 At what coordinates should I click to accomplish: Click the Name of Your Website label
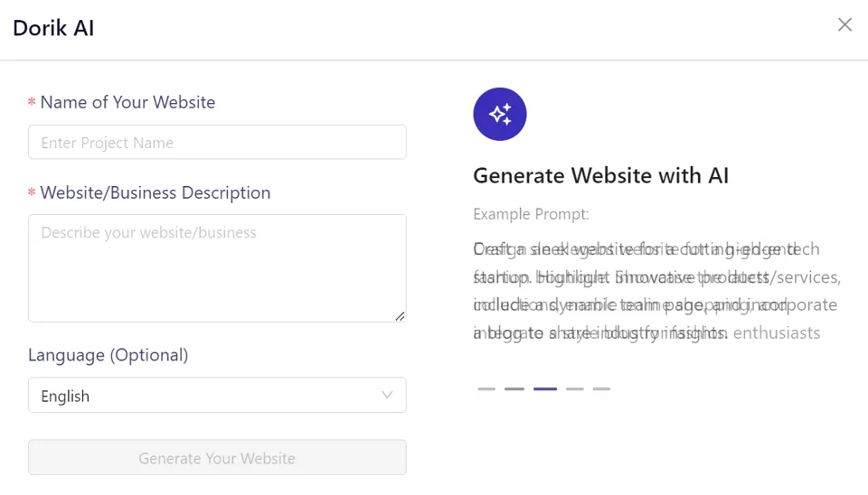click(127, 102)
